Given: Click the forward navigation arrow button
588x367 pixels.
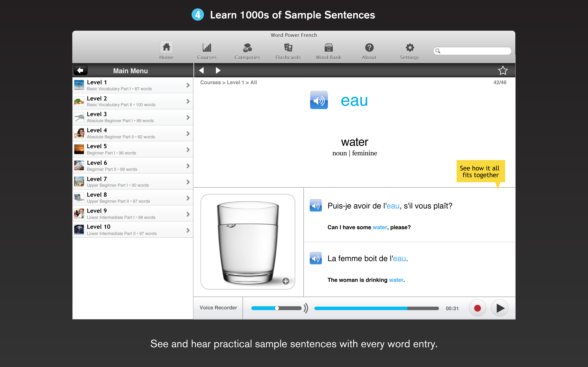Looking at the screenshot, I should point(218,71).
